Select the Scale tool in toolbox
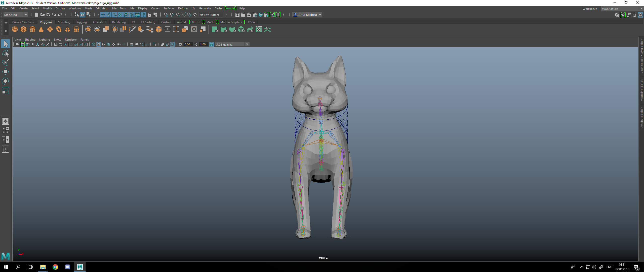 (x=5, y=90)
